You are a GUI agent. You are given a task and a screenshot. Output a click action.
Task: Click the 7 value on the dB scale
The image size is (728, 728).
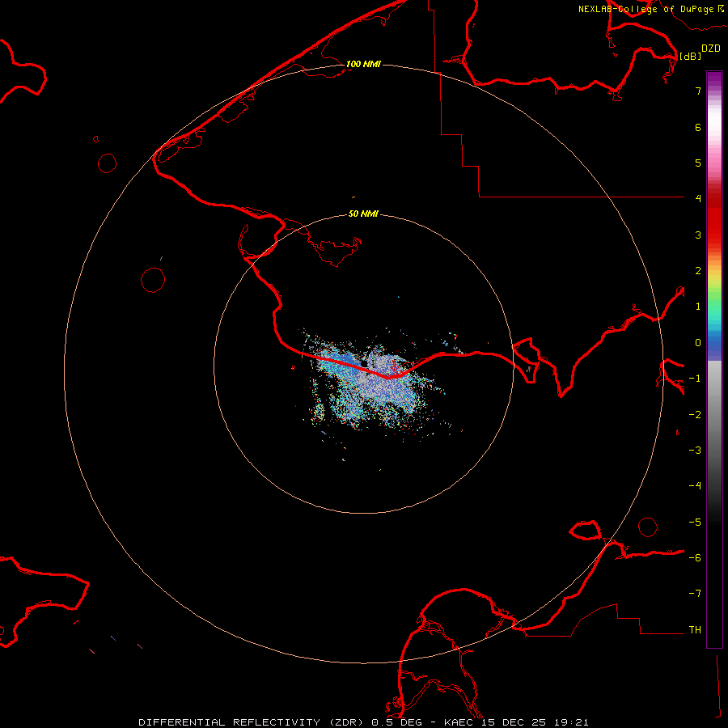pos(698,91)
